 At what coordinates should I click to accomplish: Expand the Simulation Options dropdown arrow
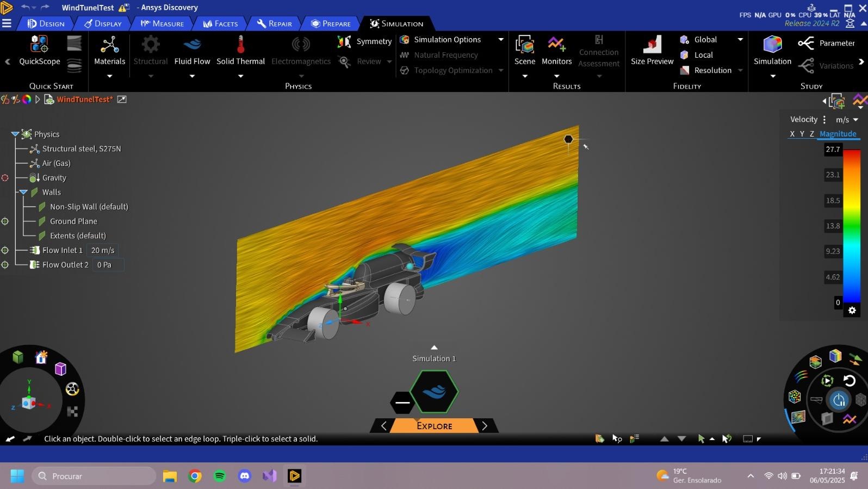tap(501, 40)
